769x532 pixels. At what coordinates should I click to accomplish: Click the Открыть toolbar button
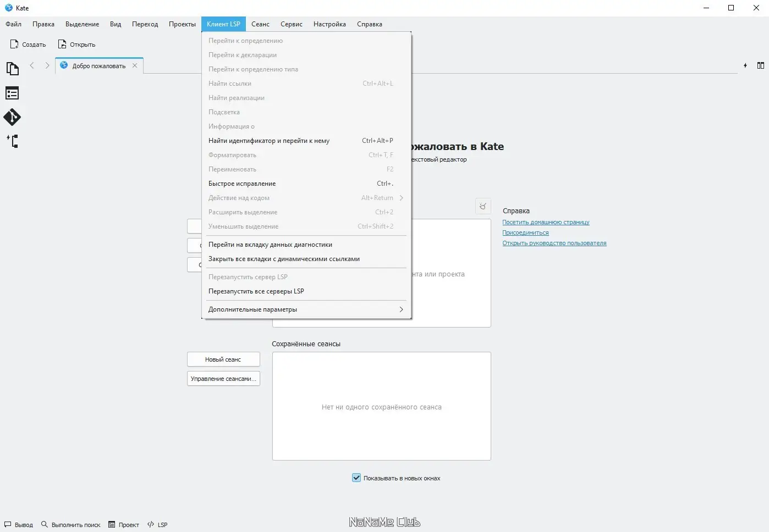point(77,45)
